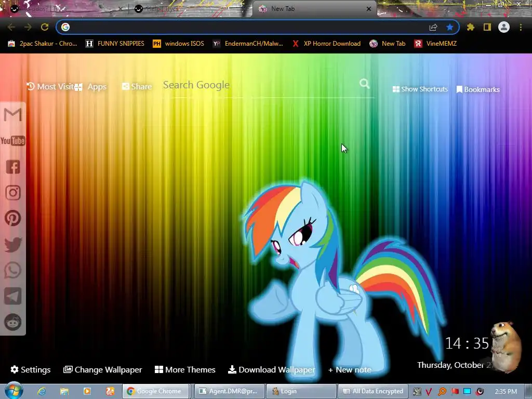This screenshot has height=399, width=532.
Task: Add a New note
Action: coord(350,370)
